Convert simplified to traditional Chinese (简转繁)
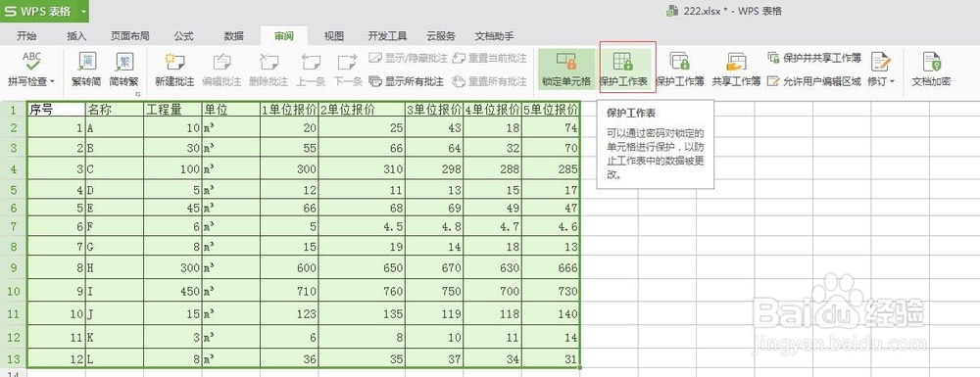This screenshot has width=980, height=377. click(123, 70)
